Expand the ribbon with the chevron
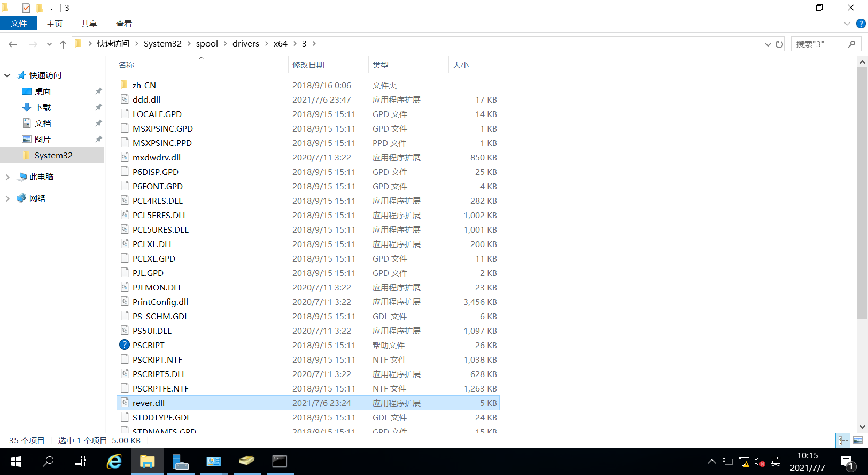This screenshot has width=868, height=475. point(847,24)
